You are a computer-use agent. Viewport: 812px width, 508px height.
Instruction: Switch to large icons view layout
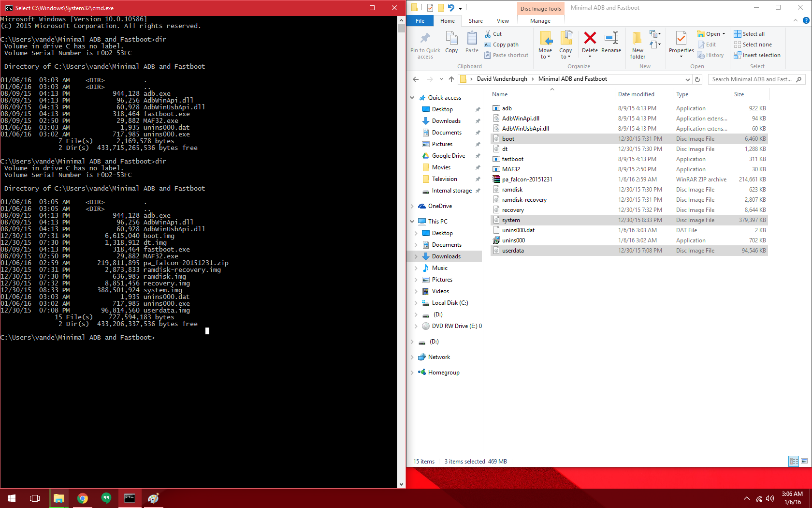tap(804, 461)
